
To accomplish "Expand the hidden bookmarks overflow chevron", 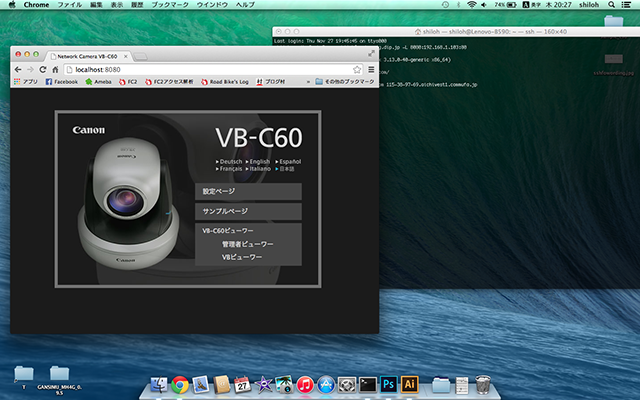I will (x=308, y=82).
